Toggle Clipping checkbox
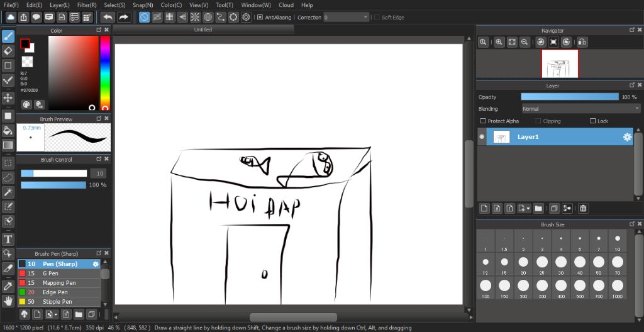The width and height of the screenshot is (644, 332). click(x=538, y=121)
